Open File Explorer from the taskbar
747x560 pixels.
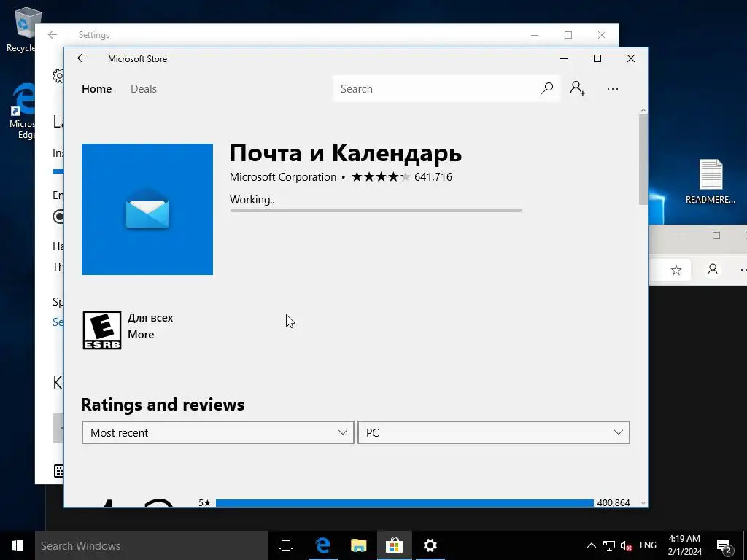[358, 545]
